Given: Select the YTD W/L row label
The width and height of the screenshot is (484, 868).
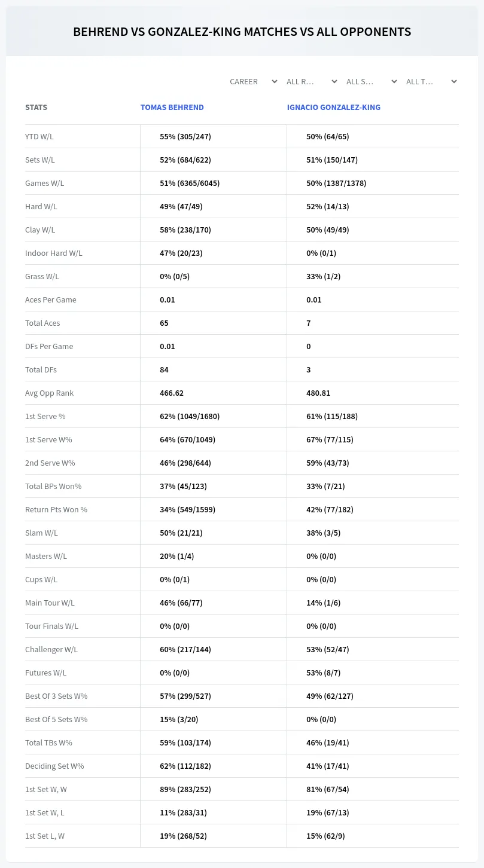Looking at the screenshot, I should pyautogui.click(x=39, y=136).
